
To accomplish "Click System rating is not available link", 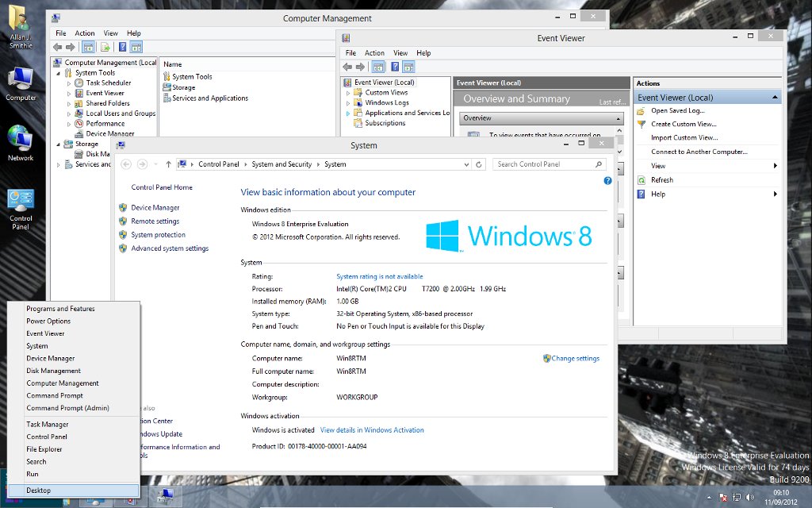I will 380,277.
